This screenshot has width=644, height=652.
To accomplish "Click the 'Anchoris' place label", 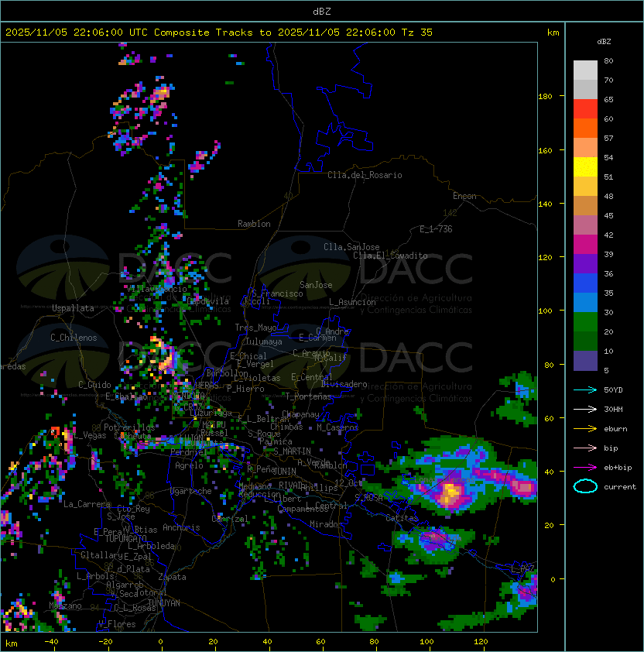I will 181,527.
